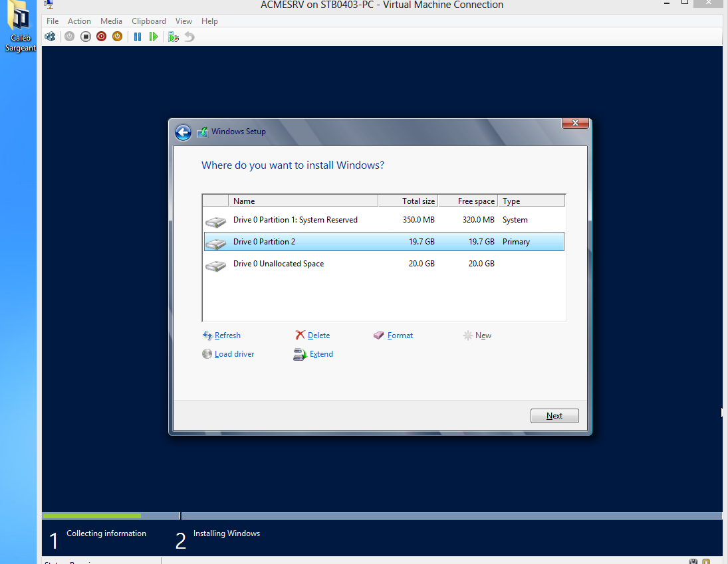
Task: Click the 320.0 MB free space cell
Action: [478, 220]
